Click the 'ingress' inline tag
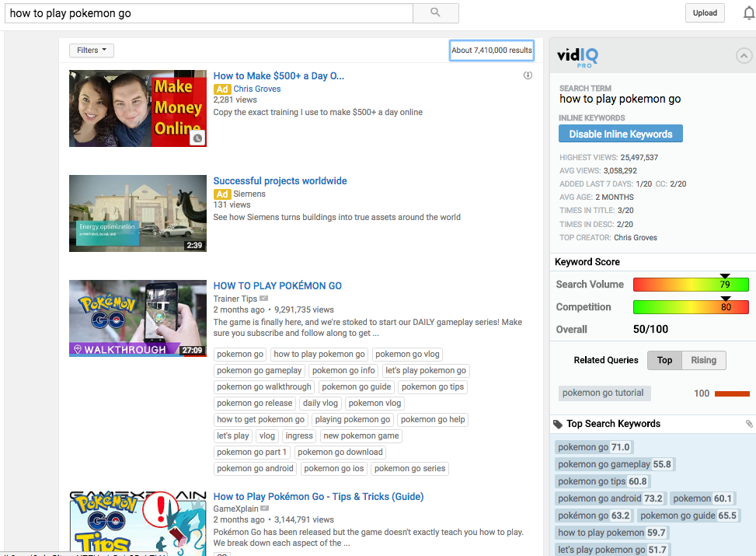This screenshot has width=756, height=556. click(x=299, y=435)
